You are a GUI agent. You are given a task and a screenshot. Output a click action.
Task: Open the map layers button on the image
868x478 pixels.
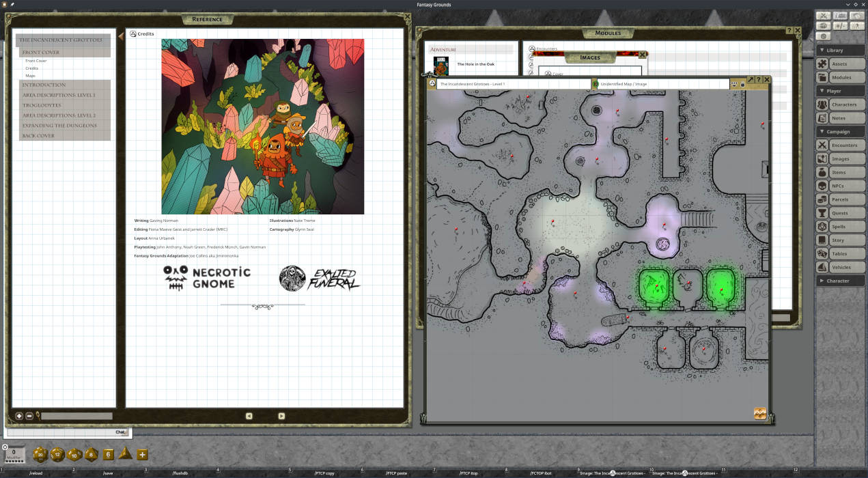point(759,413)
